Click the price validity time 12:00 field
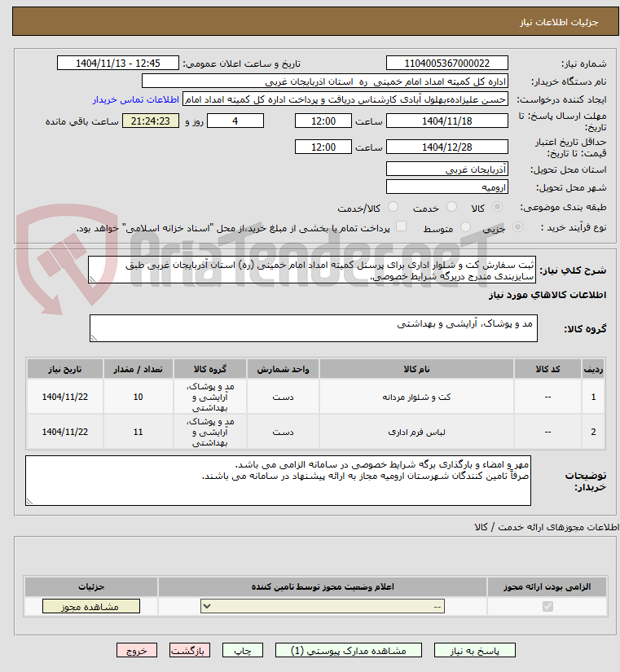 [x=323, y=147]
